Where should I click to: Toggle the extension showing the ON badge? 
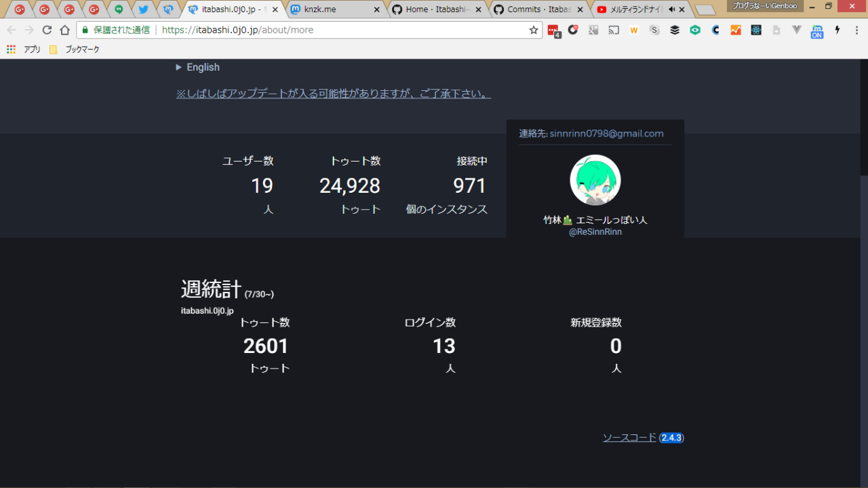click(x=817, y=31)
